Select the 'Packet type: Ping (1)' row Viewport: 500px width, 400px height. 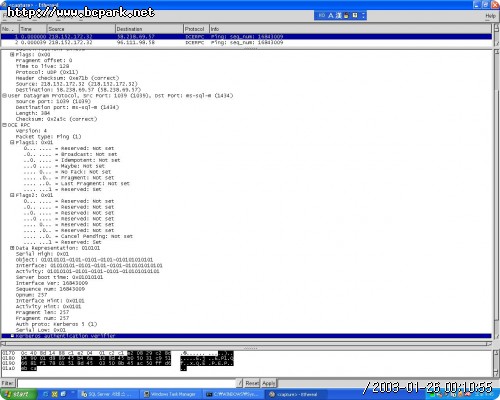[x=48, y=137]
